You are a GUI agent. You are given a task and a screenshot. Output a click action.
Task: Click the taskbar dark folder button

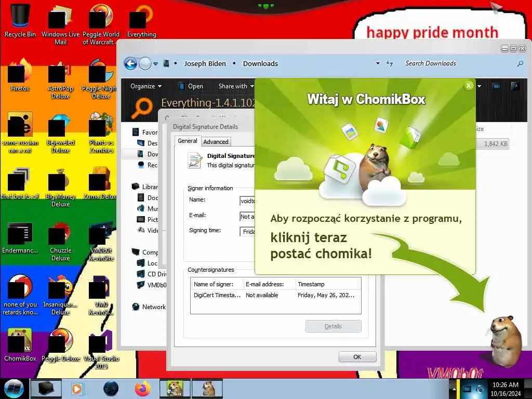(x=46, y=389)
